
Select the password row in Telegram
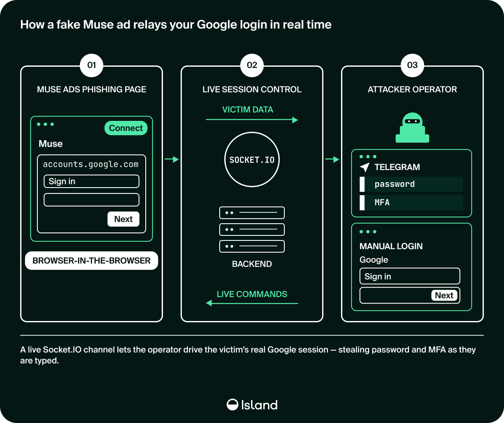(411, 184)
